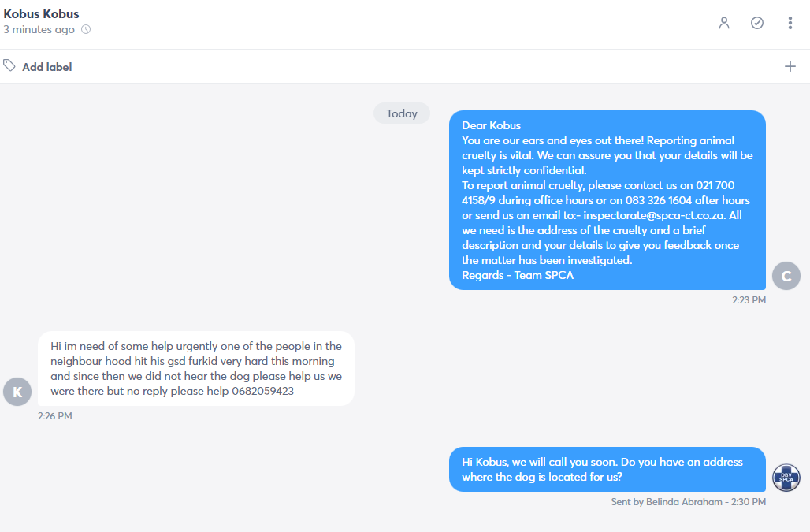Viewport: 810px width, 532px height.
Task: Click Sent by Belinda Abraham text
Action: (x=667, y=502)
